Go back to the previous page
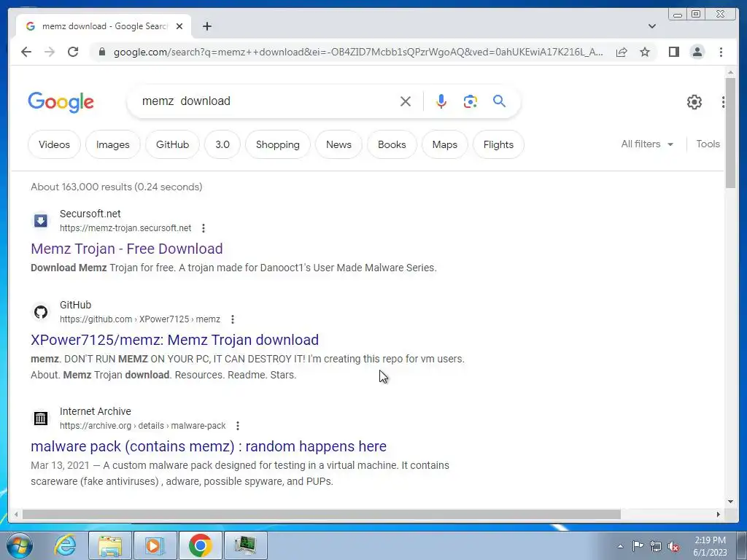This screenshot has width=747, height=560. pyautogui.click(x=26, y=52)
